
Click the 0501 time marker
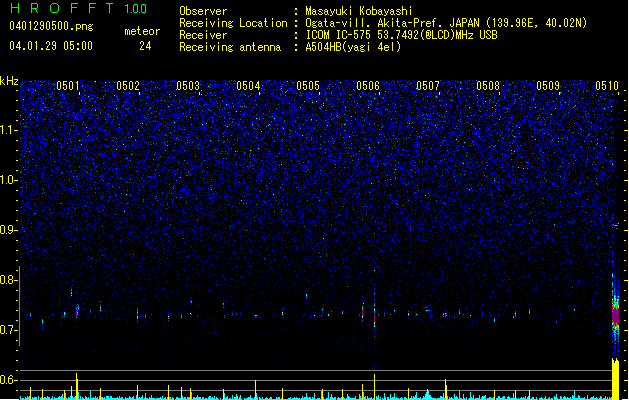pyautogui.click(x=68, y=86)
